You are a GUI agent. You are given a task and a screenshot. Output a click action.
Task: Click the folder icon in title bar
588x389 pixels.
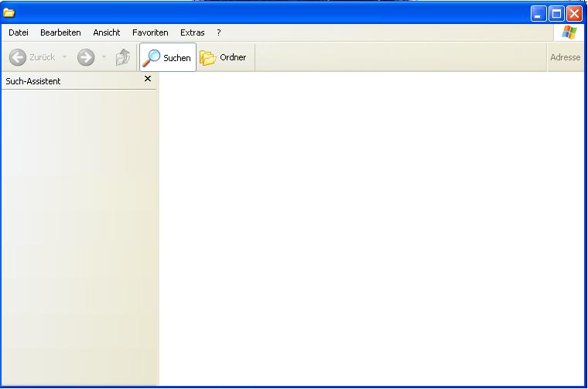[9, 13]
